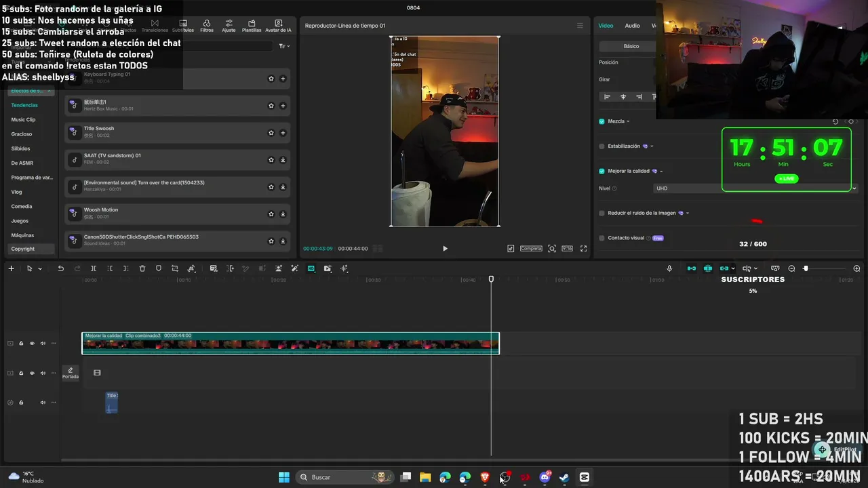Click the audio waveform tool icon
The height and width of the screenshot is (488, 868).
click(344, 268)
